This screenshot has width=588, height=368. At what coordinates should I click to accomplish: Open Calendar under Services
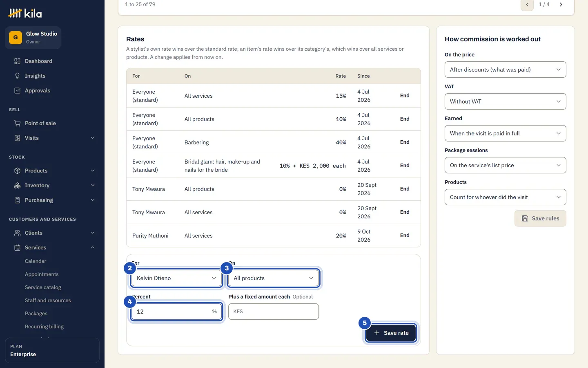click(36, 261)
